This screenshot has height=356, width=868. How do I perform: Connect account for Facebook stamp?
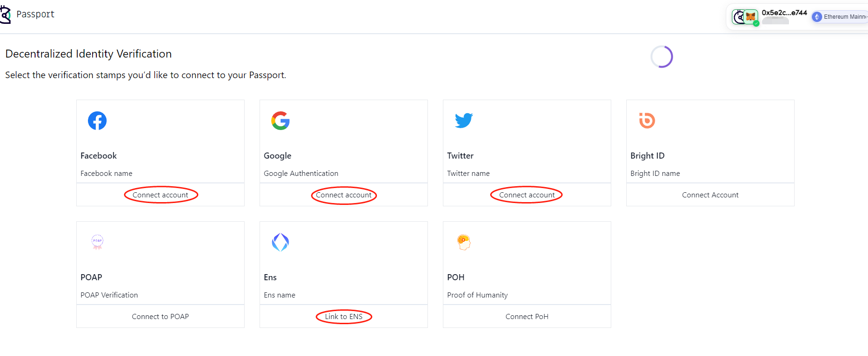(160, 195)
